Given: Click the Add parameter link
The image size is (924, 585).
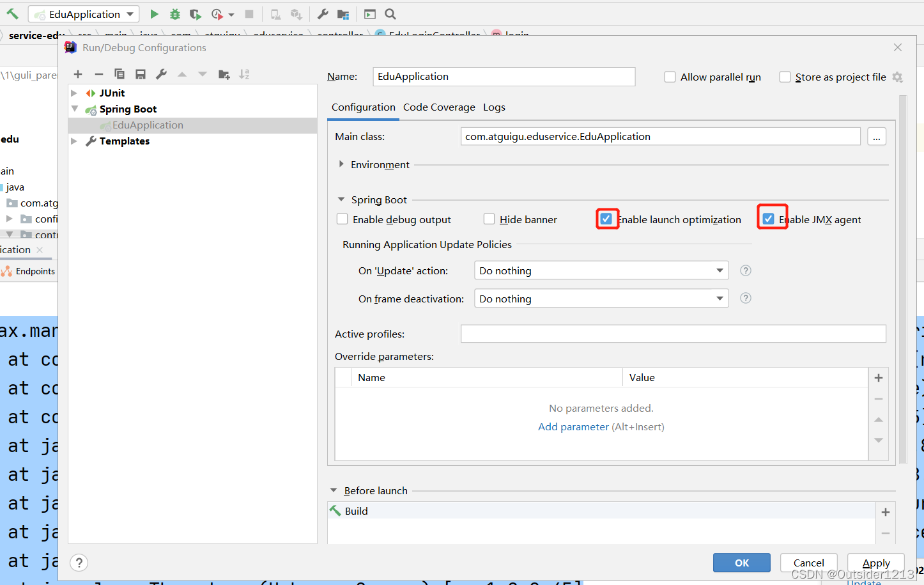Looking at the screenshot, I should (573, 426).
